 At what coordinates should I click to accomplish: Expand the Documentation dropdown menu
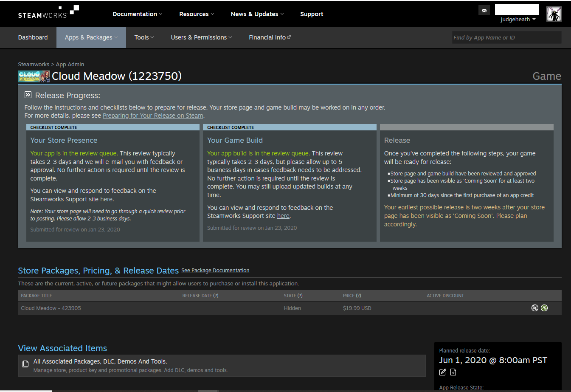pyautogui.click(x=138, y=14)
